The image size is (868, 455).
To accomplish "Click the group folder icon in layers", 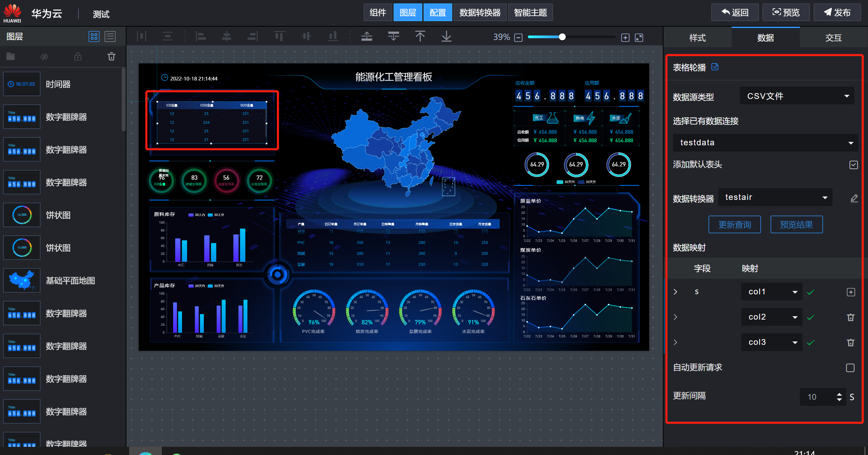I will (11, 57).
